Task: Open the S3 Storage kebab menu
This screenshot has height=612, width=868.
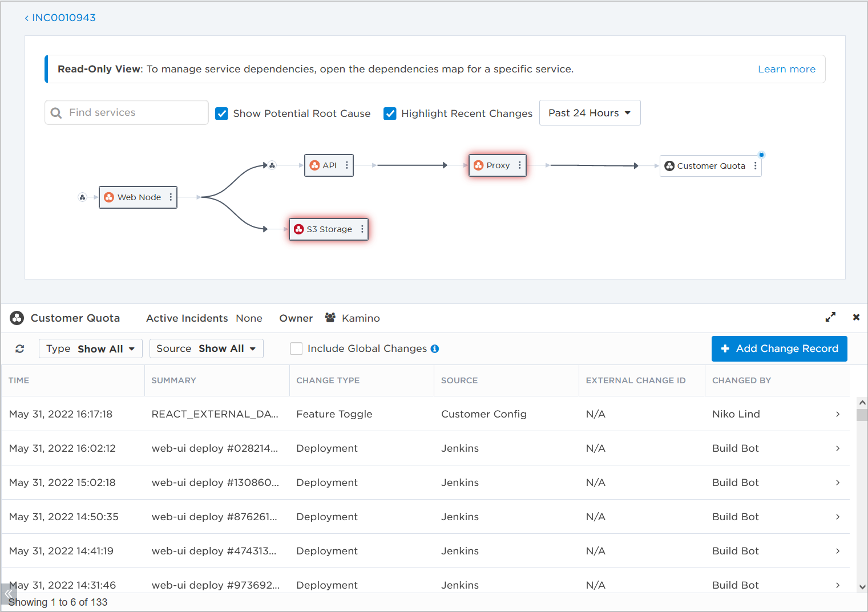Action: [362, 229]
